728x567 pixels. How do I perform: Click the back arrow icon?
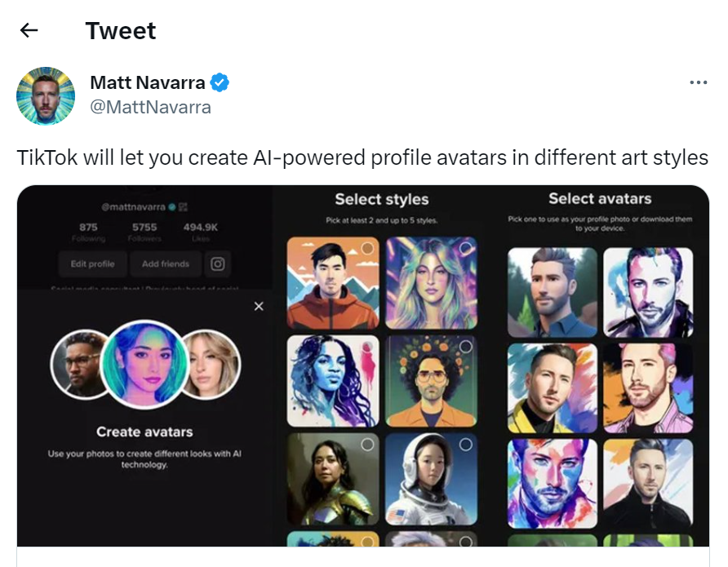[x=29, y=31]
